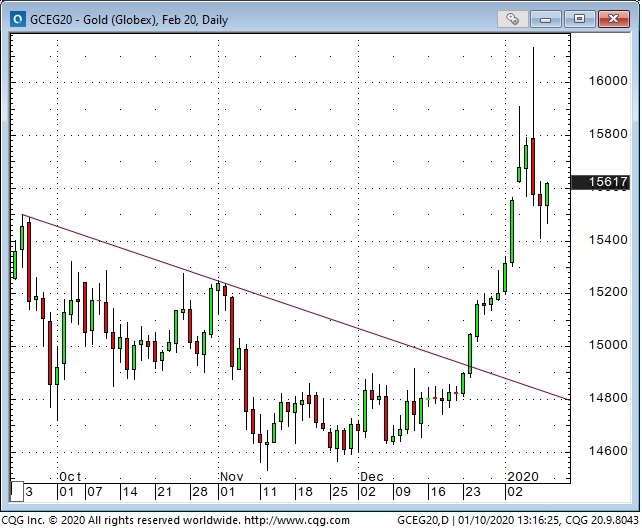642x528 pixels.
Task: Click the link chart icon button
Action: pos(512,19)
